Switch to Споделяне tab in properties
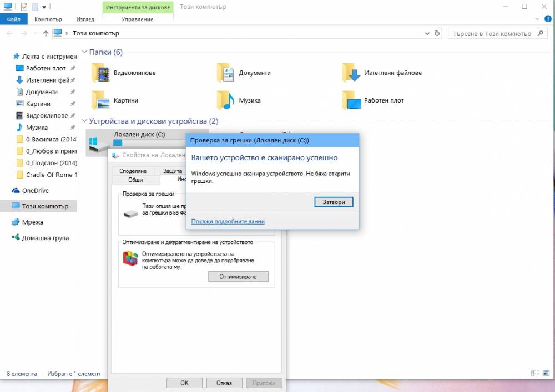 point(133,171)
